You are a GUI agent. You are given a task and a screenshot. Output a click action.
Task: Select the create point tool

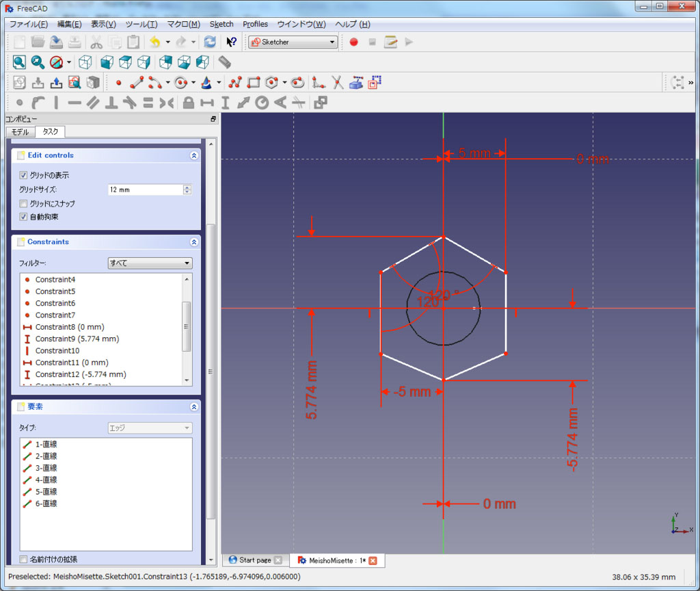click(118, 83)
